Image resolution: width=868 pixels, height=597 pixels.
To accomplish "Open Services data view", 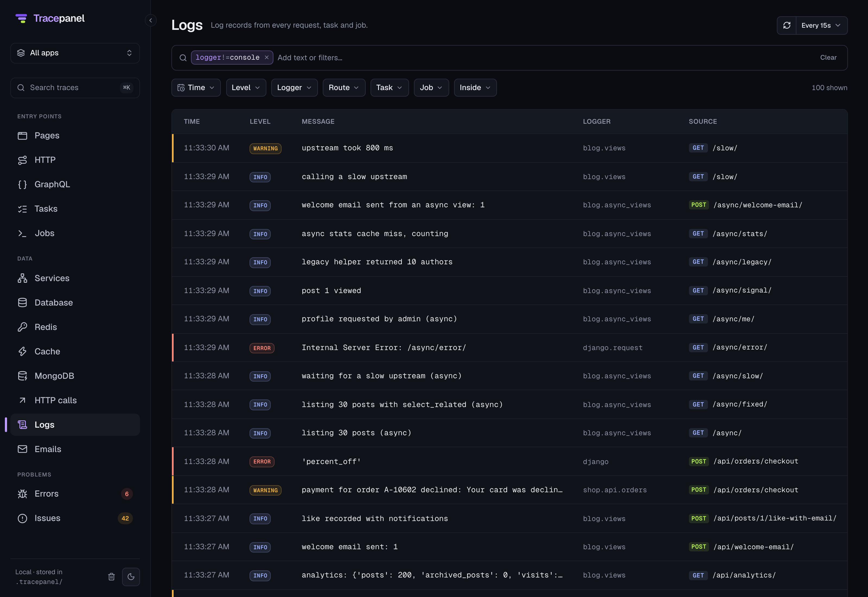I will tap(75, 278).
